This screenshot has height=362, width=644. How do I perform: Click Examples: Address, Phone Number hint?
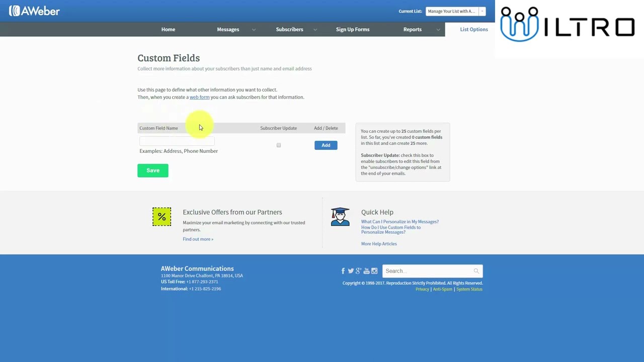click(x=179, y=151)
